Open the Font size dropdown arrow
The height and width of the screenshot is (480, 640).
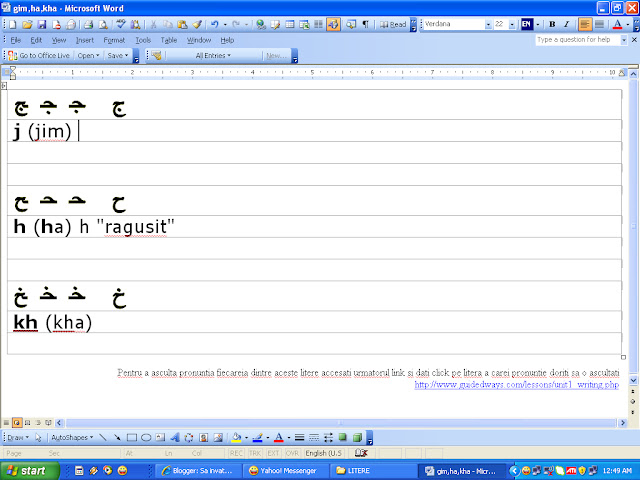point(512,24)
